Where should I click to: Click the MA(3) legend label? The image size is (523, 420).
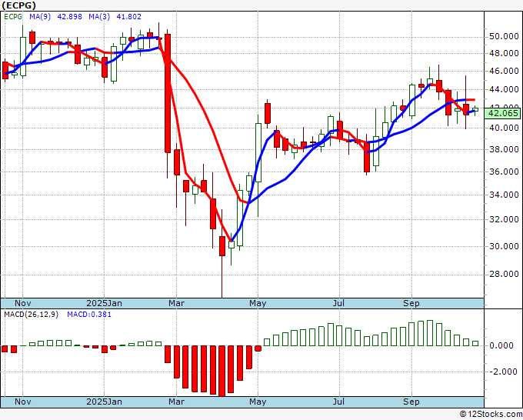(x=99, y=17)
